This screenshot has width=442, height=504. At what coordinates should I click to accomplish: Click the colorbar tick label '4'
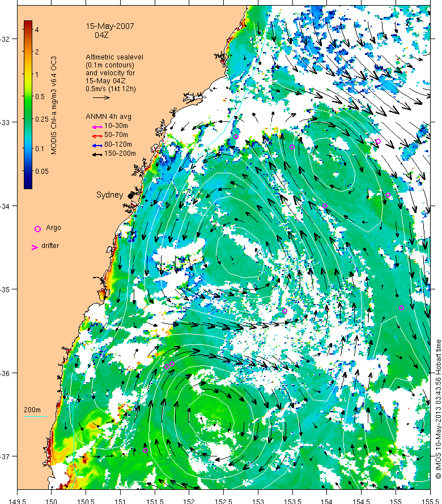(x=37, y=30)
